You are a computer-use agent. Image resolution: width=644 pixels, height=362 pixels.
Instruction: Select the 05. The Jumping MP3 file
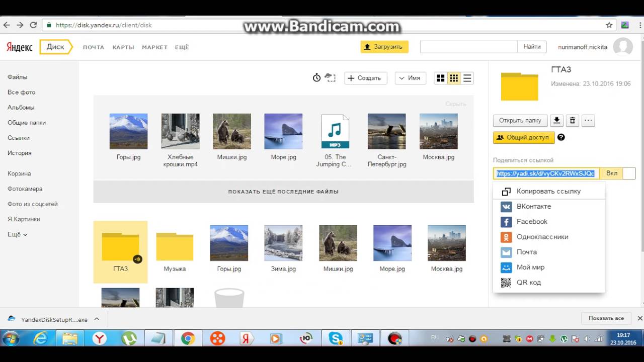coord(335,140)
